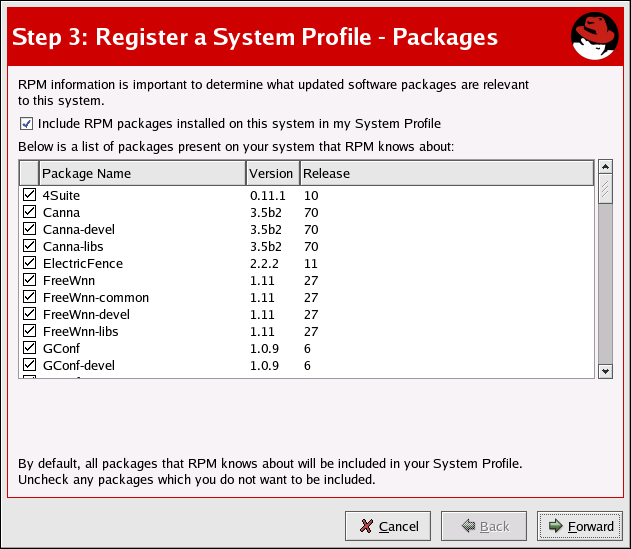Sort by the Release column header
The height and width of the screenshot is (549, 631).
[x=447, y=173]
